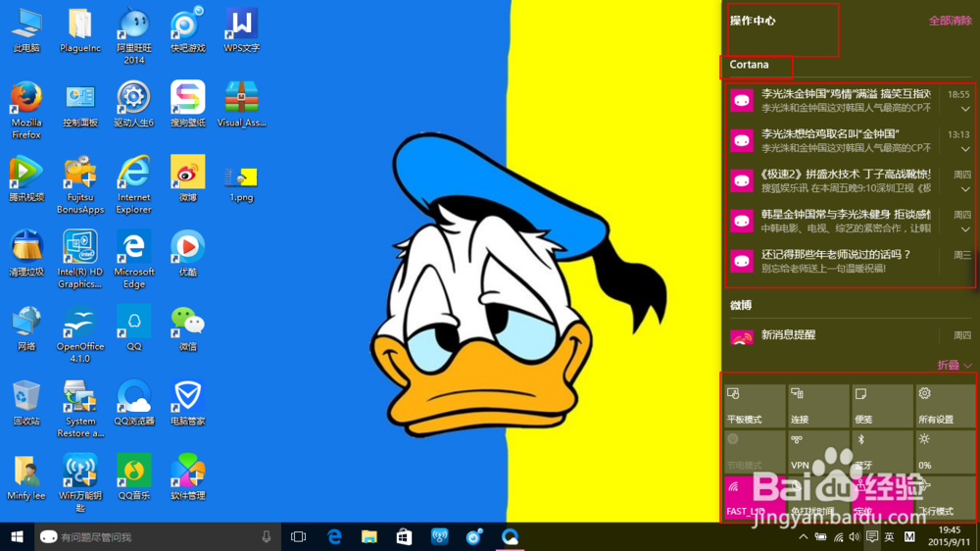
Task: Show hidden tray icons chevron
Action: (x=804, y=536)
